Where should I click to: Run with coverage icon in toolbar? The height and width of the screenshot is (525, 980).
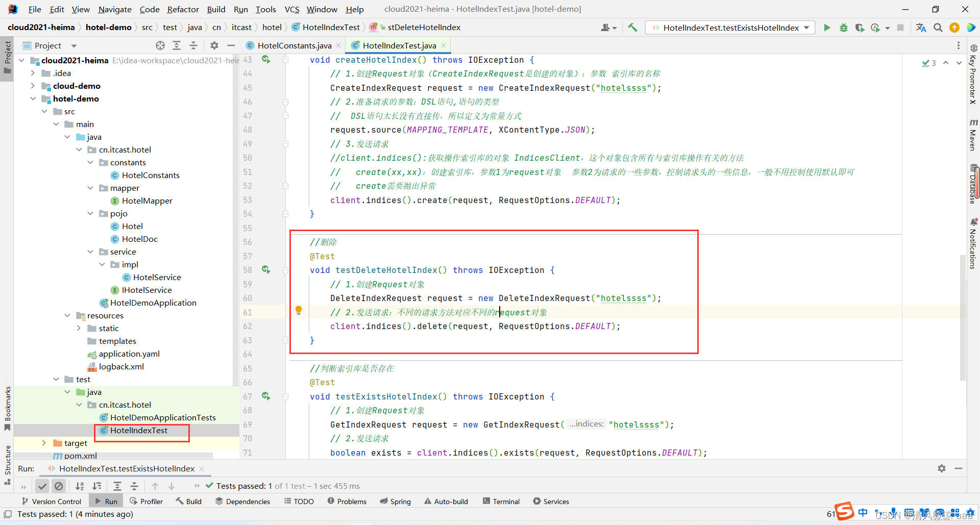click(860, 28)
